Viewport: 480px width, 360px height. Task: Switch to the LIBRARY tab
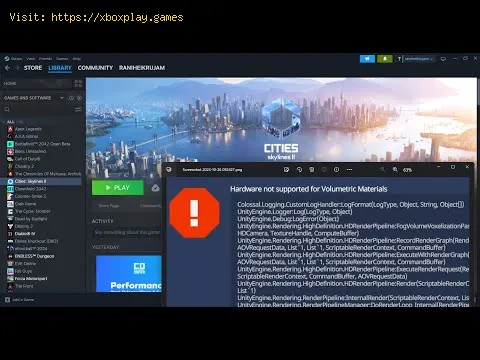tap(60, 68)
